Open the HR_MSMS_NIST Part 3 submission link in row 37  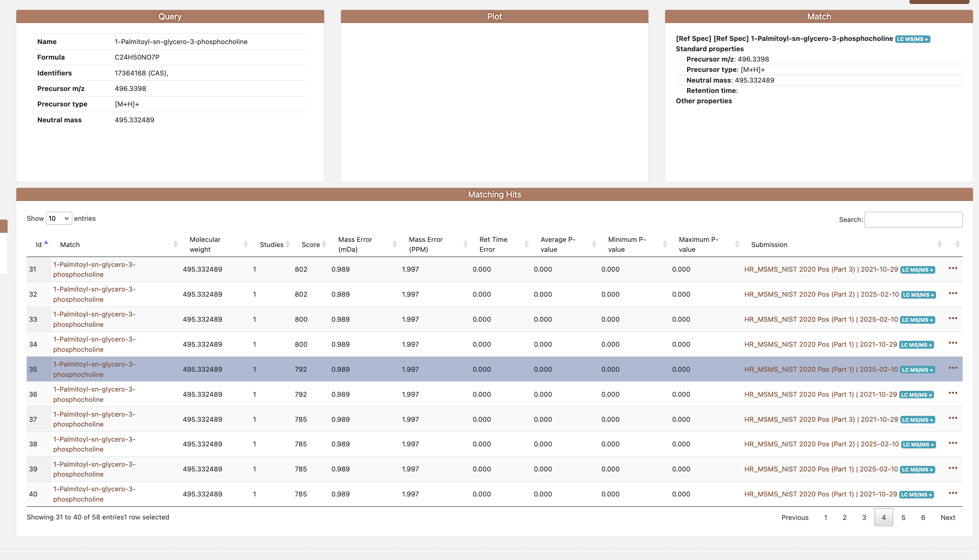coord(821,419)
